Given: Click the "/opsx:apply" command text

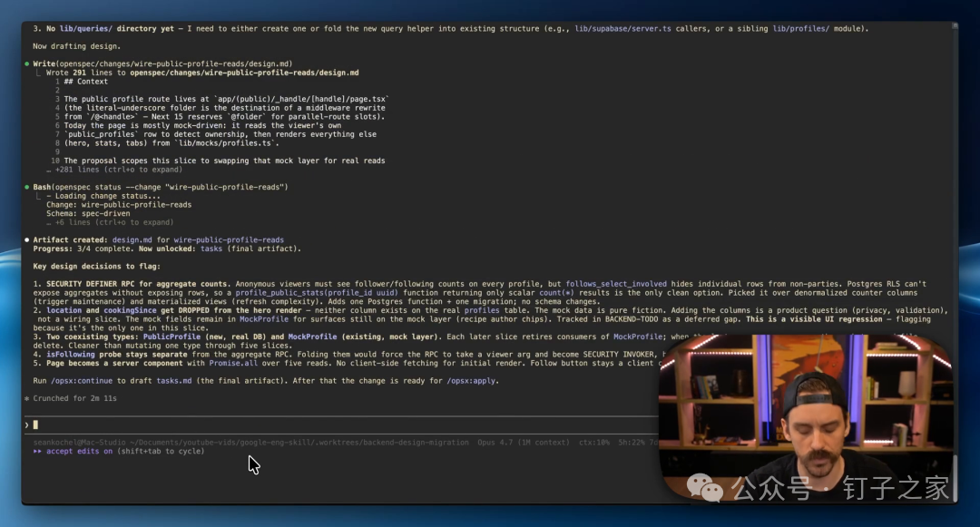Looking at the screenshot, I should [x=472, y=380].
